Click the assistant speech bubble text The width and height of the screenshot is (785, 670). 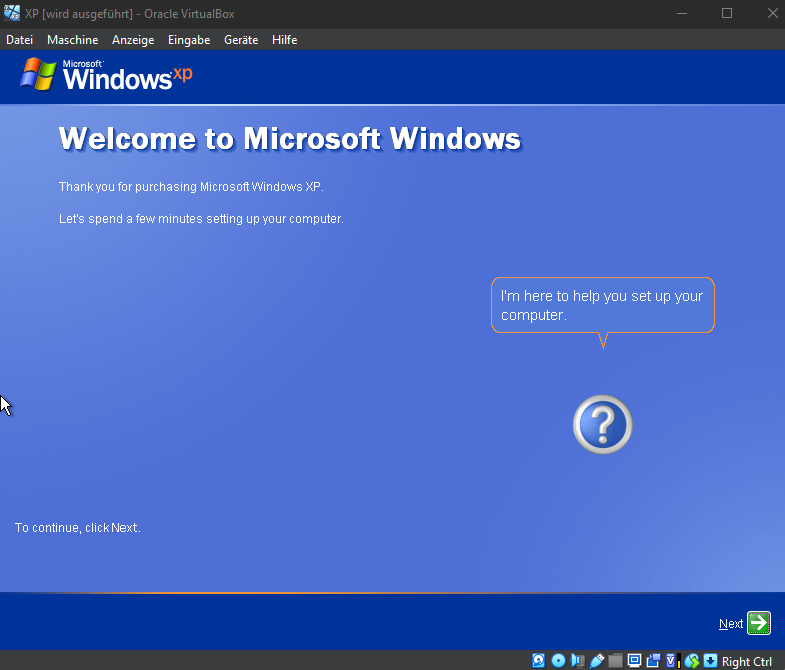click(602, 305)
